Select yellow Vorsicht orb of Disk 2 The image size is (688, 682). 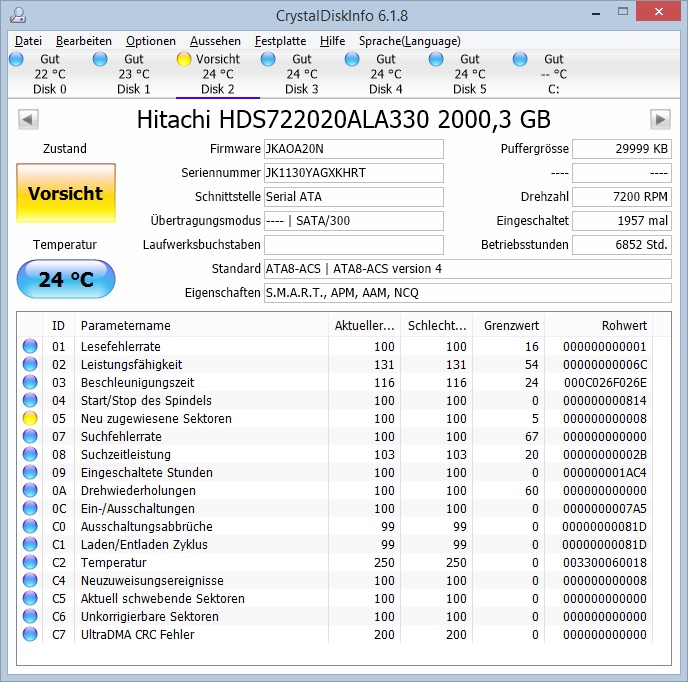pos(184,59)
